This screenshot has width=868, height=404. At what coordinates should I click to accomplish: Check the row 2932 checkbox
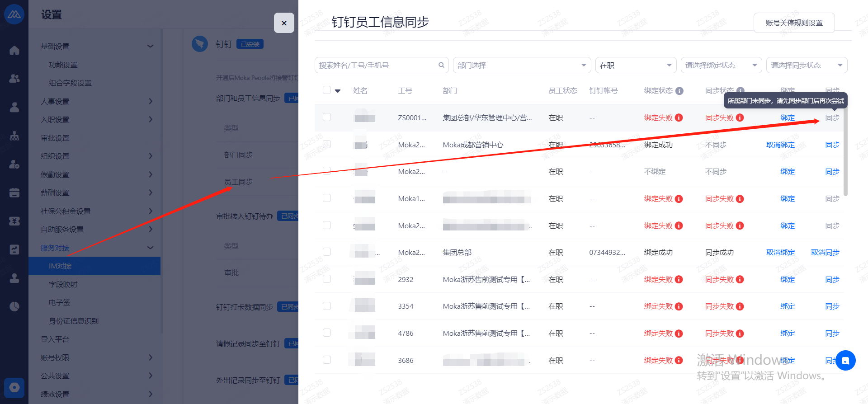click(x=327, y=279)
